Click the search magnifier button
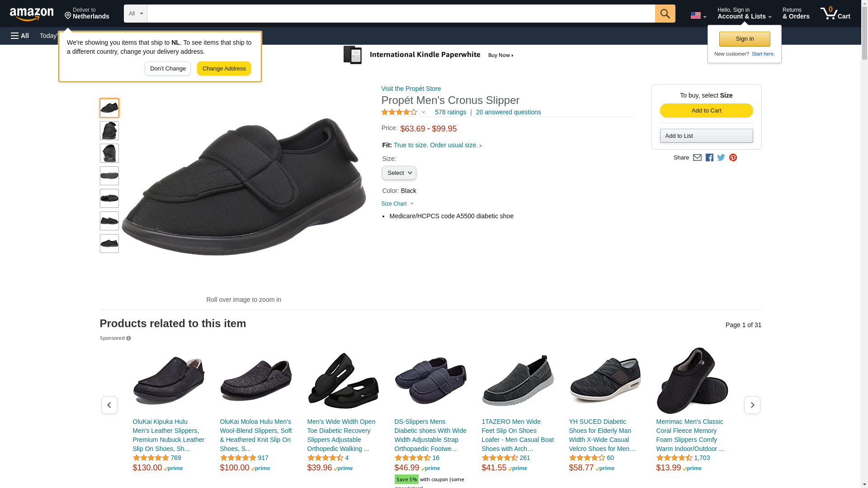 coord(665,14)
